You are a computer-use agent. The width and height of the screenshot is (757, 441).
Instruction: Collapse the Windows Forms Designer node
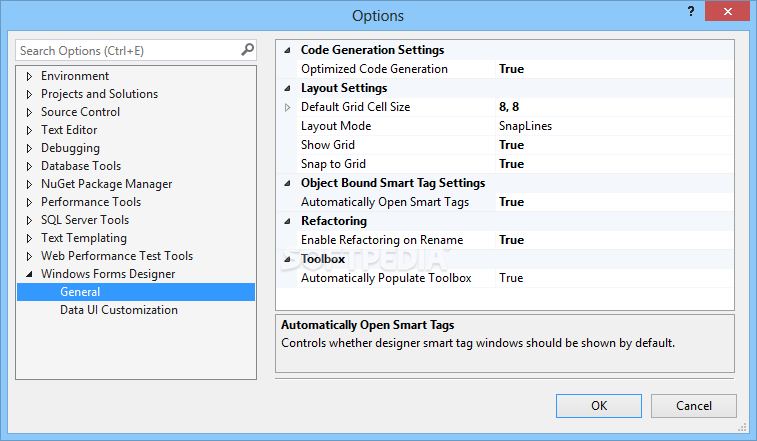(29, 274)
